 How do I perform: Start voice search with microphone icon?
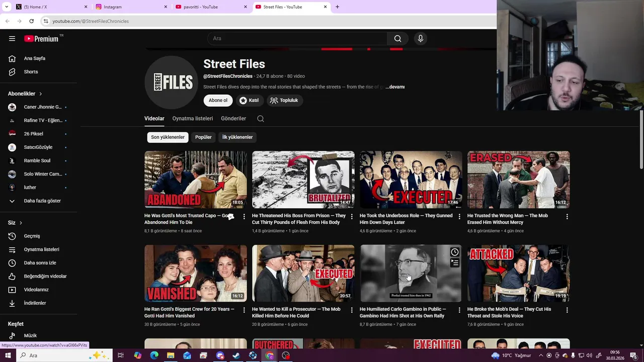point(421,39)
